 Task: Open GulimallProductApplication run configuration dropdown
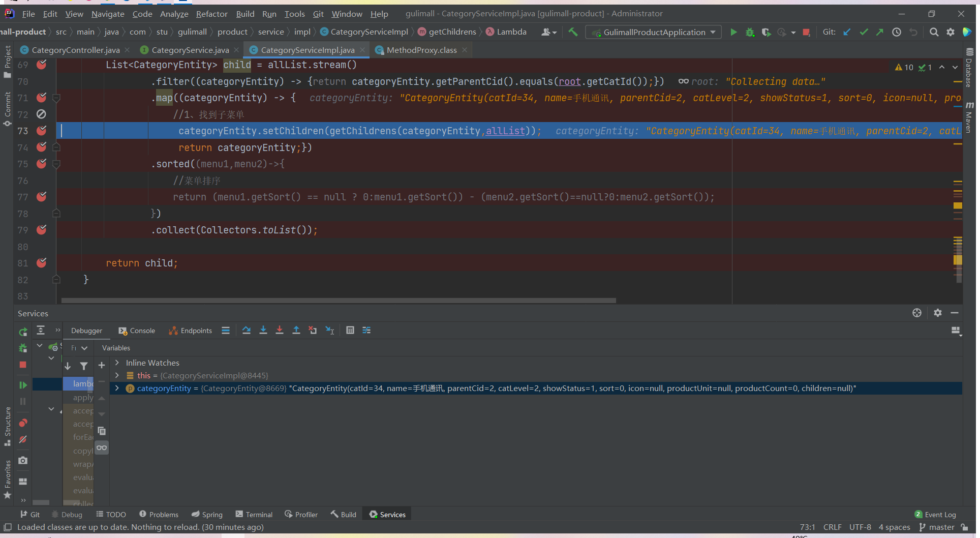click(654, 32)
